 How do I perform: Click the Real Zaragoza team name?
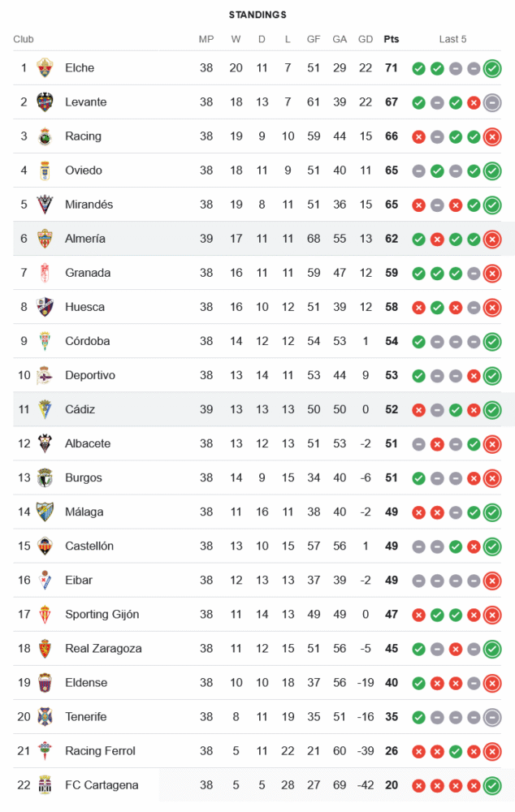[x=103, y=648]
